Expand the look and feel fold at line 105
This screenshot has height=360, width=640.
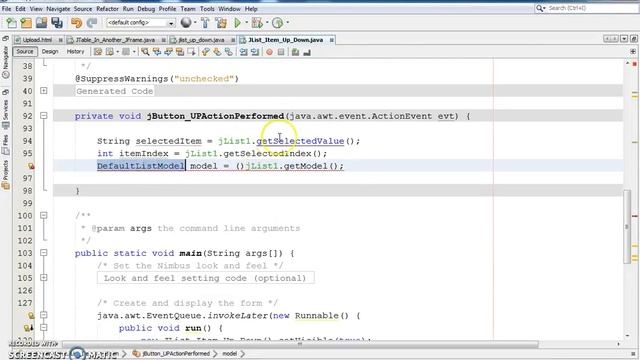(x=44, y=278)
